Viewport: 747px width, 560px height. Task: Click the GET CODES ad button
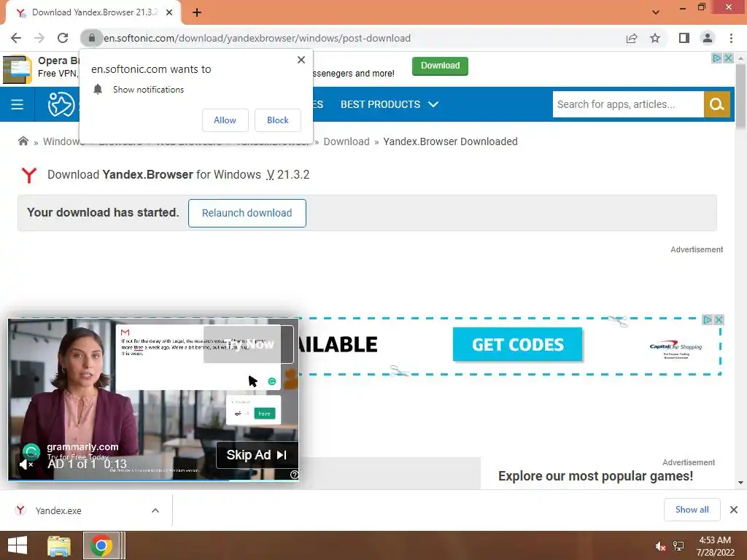pos(517,344)
